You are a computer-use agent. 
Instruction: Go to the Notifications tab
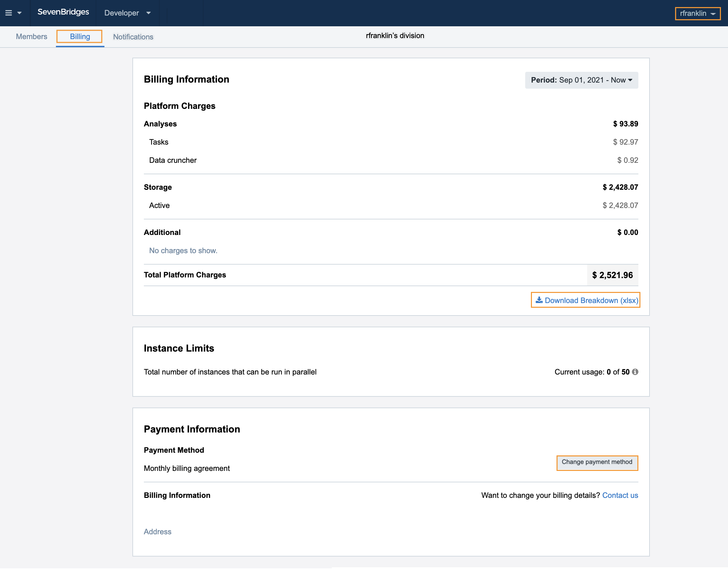(133, 37)
